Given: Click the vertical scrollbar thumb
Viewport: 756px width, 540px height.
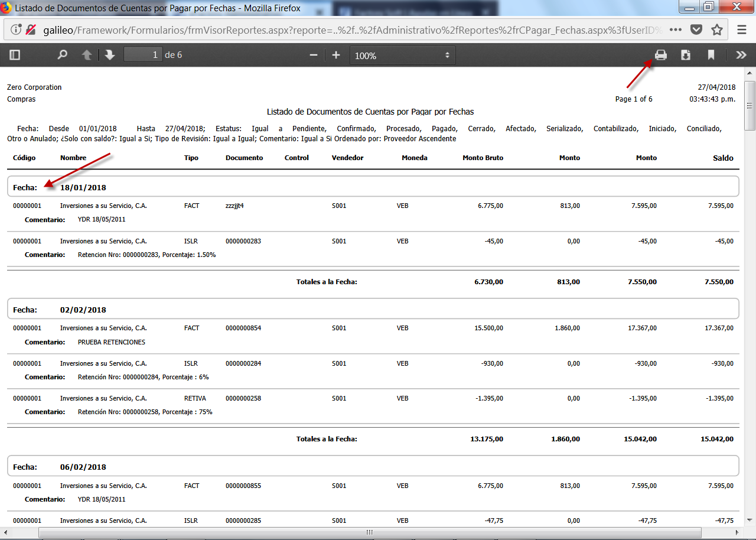Looking at the screenshot, I should coord(750,106).
